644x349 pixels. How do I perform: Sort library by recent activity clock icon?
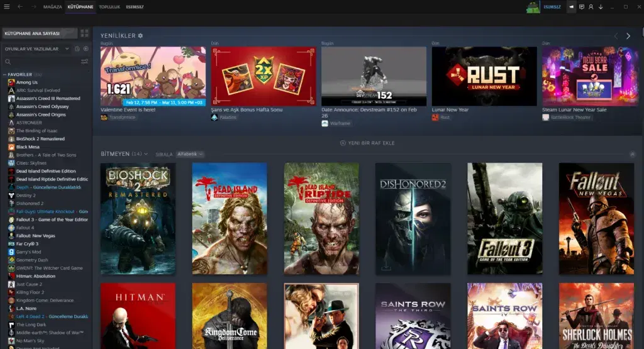pos(77,49)
